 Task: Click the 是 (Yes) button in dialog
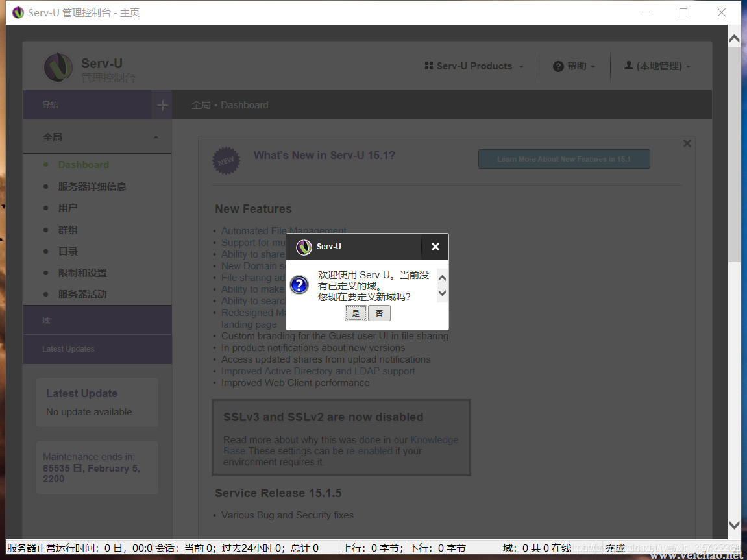pos(356,313)
